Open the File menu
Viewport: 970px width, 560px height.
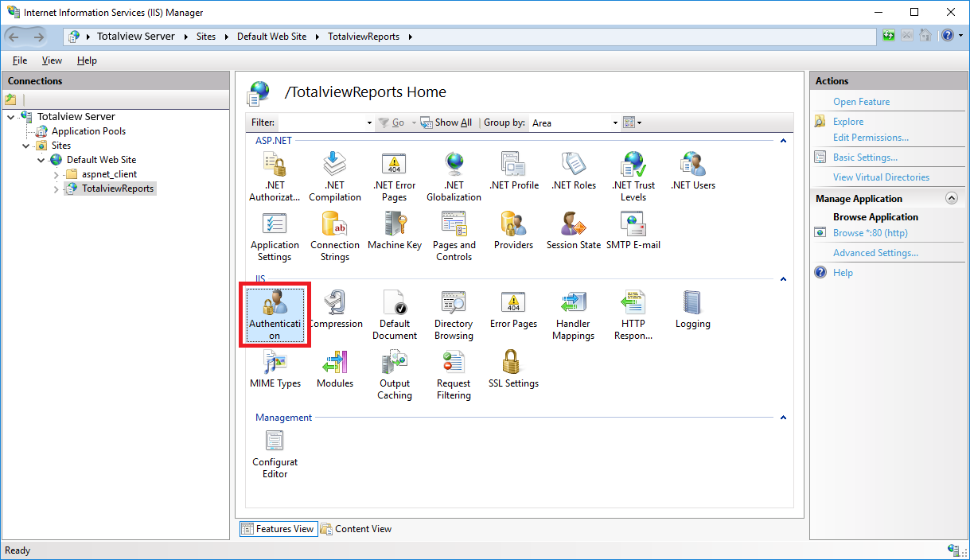[x=20, y=60]
